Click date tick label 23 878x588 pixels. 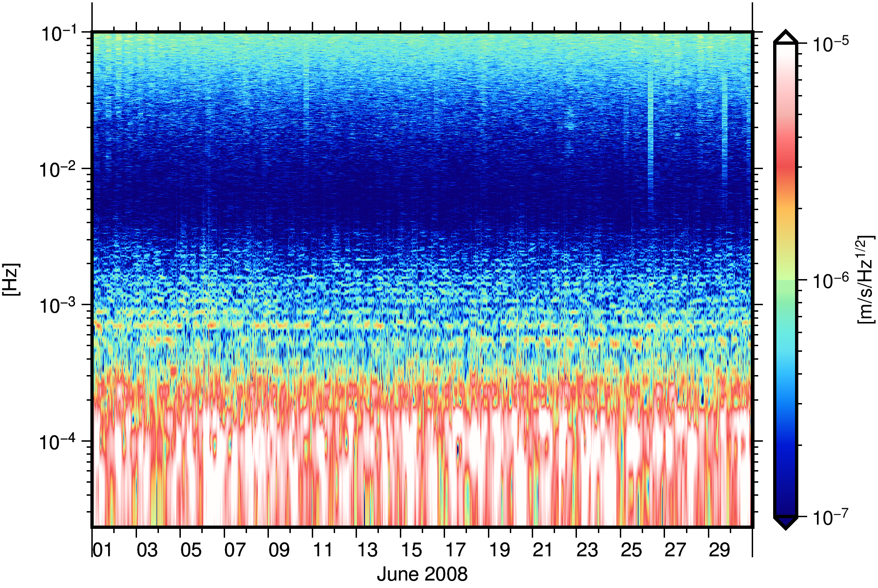pos(587,550)
